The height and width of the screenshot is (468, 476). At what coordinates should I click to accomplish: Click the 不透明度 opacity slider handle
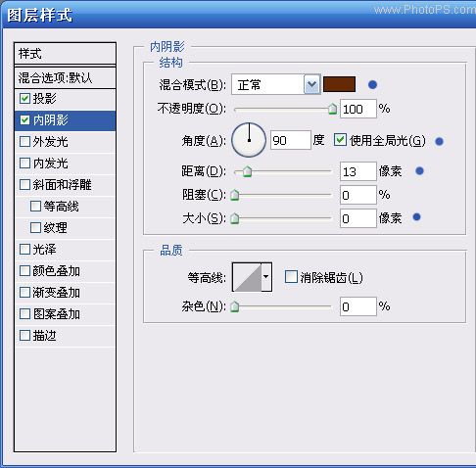(x=332, y=109)
